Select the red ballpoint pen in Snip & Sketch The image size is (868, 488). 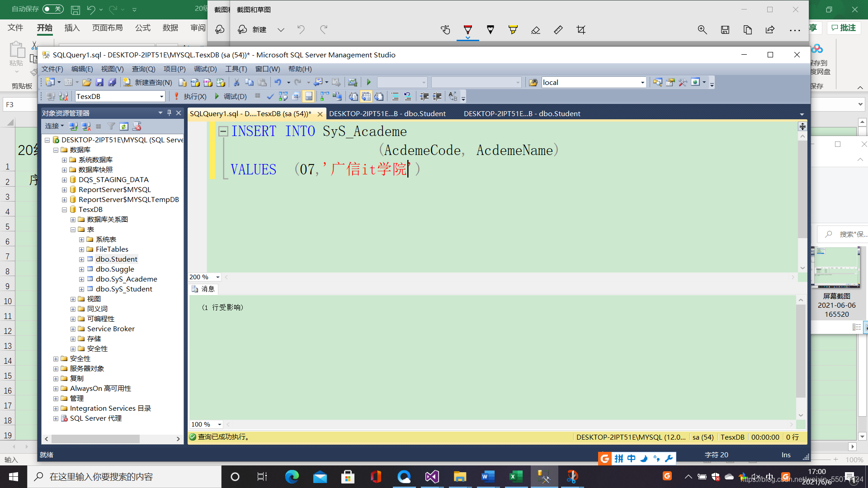(467, 30)
